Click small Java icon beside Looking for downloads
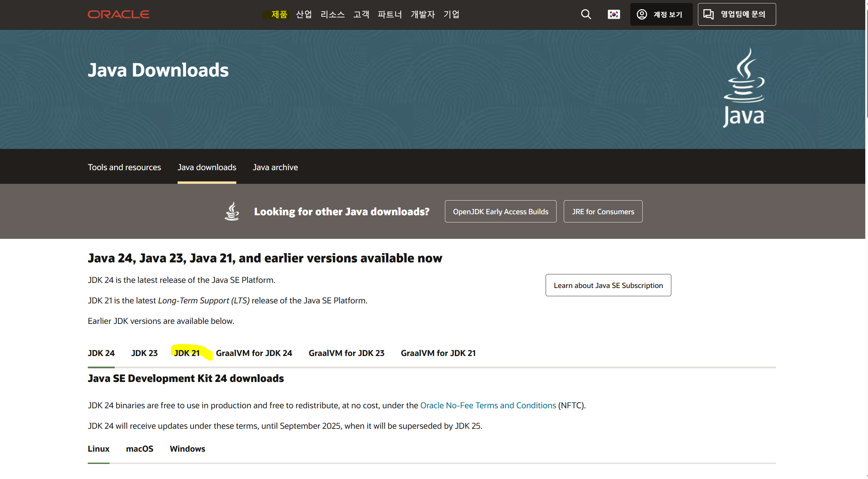 pyautogui.click(x=232, y=211)
